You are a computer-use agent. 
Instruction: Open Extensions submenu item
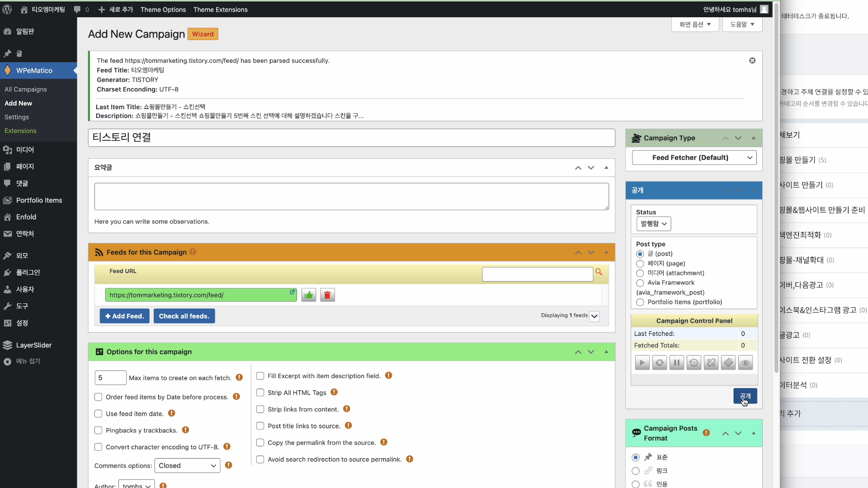[20, 131]
